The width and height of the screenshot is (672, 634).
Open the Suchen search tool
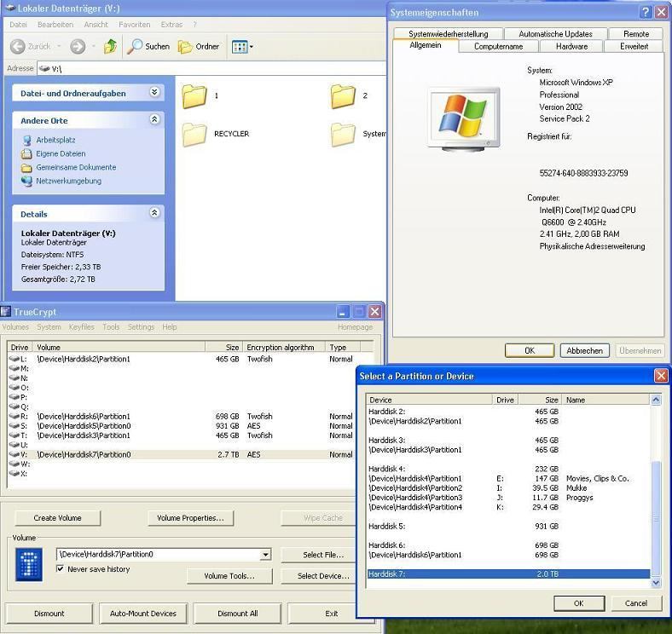click(148, 46)
